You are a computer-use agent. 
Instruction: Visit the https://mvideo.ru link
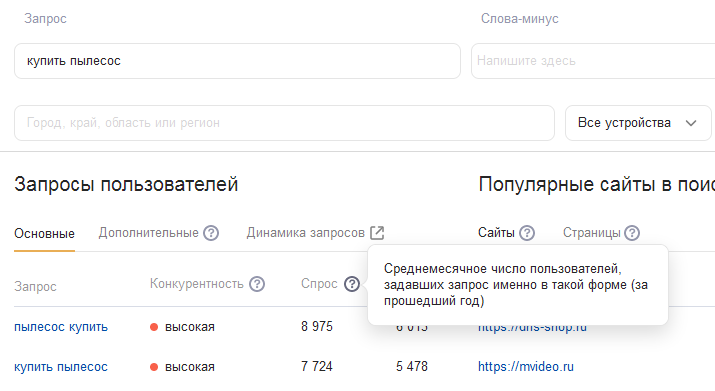526,366
